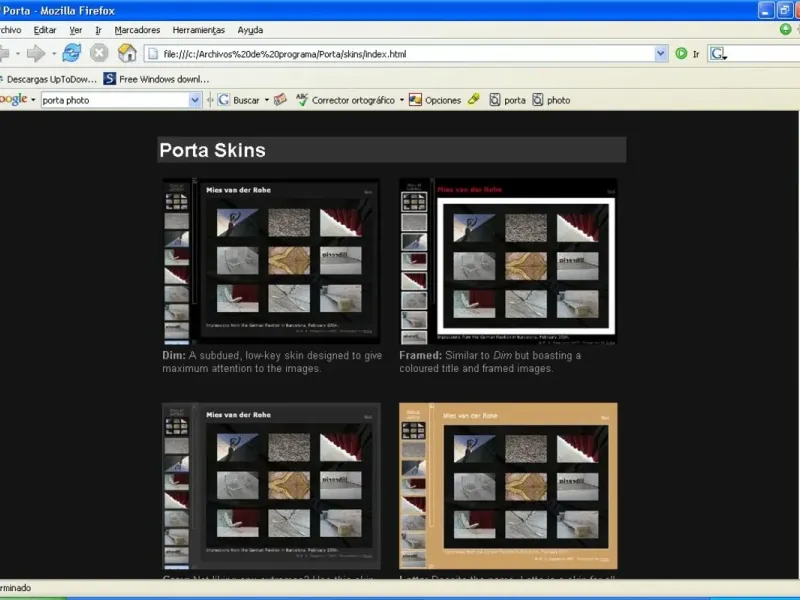
Task: Click the icon between Buscar and Corrector
Action: 280,99
